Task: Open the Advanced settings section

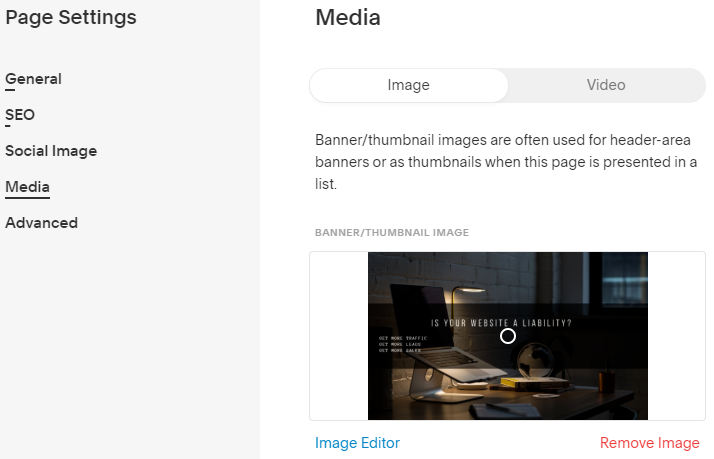Action: pos(41,223)
